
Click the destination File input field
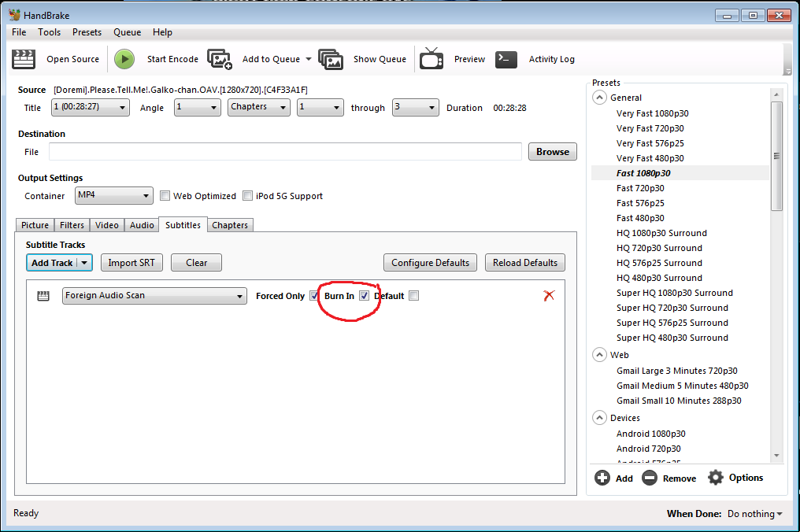[285, 152]
